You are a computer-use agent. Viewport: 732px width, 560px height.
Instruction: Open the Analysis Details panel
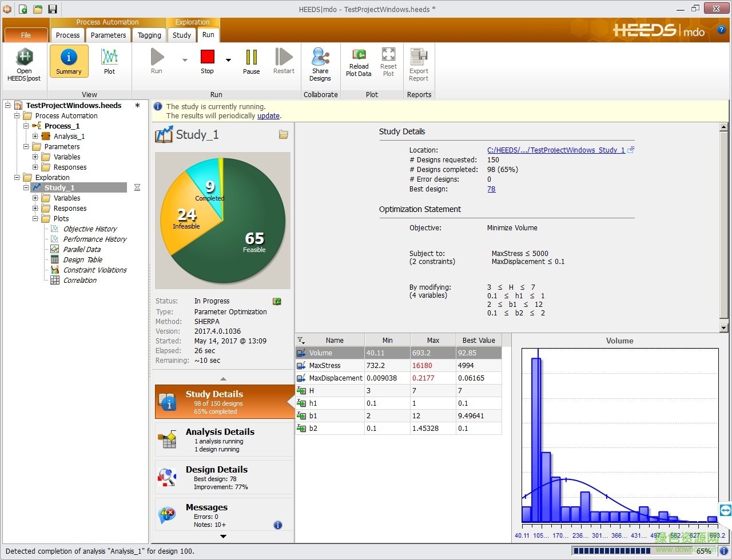223,439
